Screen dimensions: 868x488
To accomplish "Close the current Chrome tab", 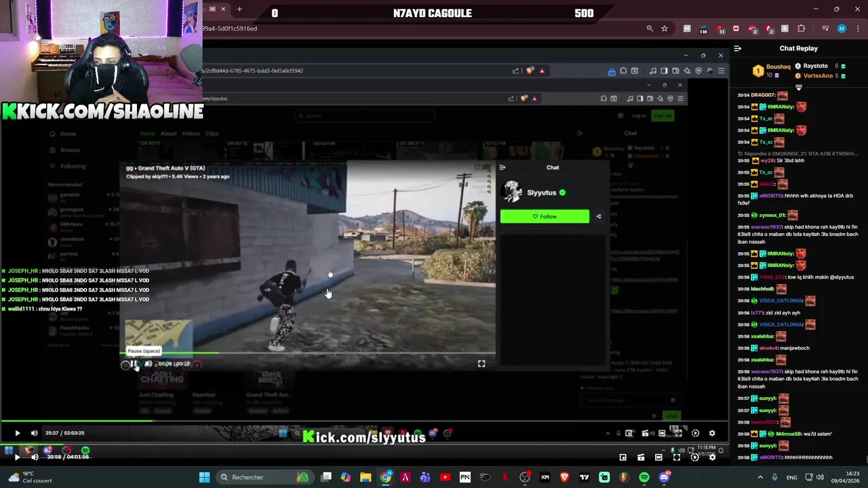I will (x=223, y=9).
